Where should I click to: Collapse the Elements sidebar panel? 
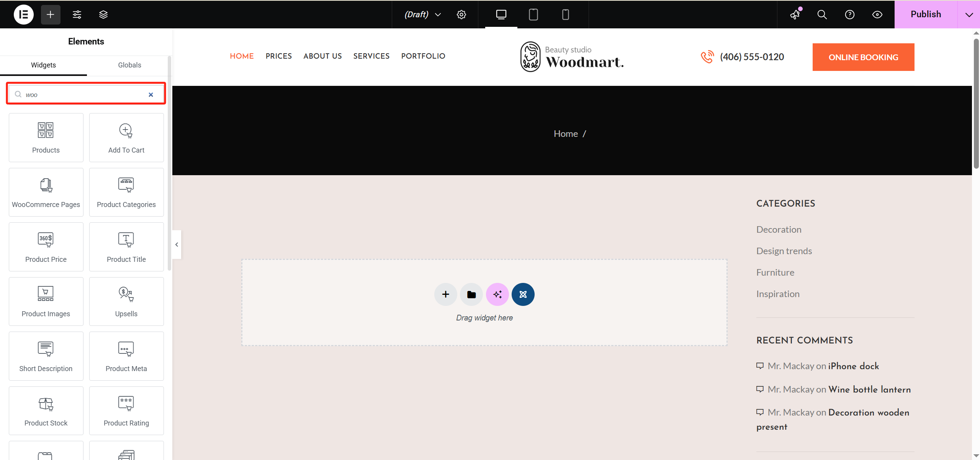pyautogui.click(x=177, y=244)
